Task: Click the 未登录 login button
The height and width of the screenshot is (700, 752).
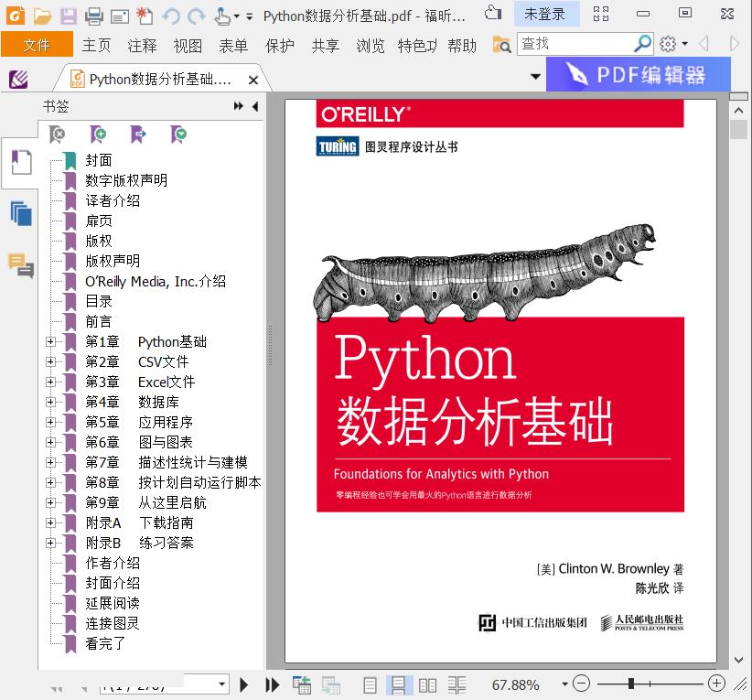Action: point(545,14)
